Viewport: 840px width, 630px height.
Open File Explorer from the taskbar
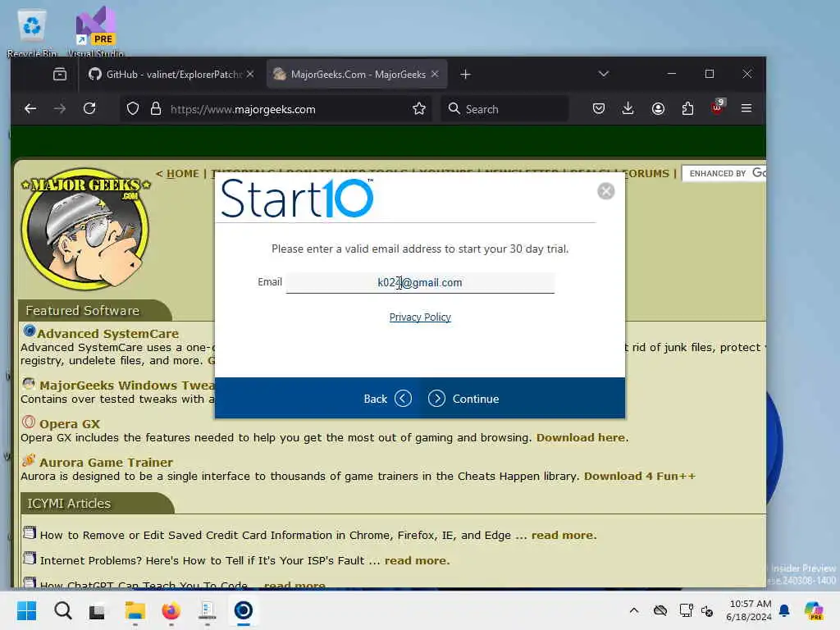(x=135, y=610)
